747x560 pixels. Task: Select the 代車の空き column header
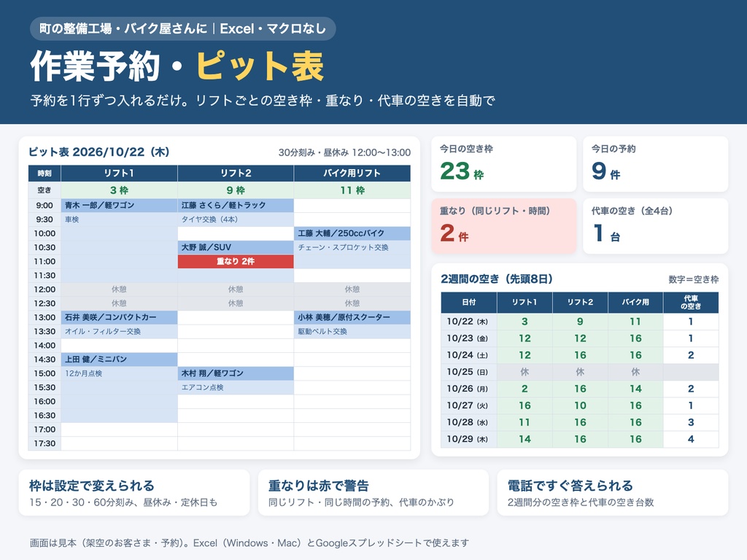pos(691,303)
